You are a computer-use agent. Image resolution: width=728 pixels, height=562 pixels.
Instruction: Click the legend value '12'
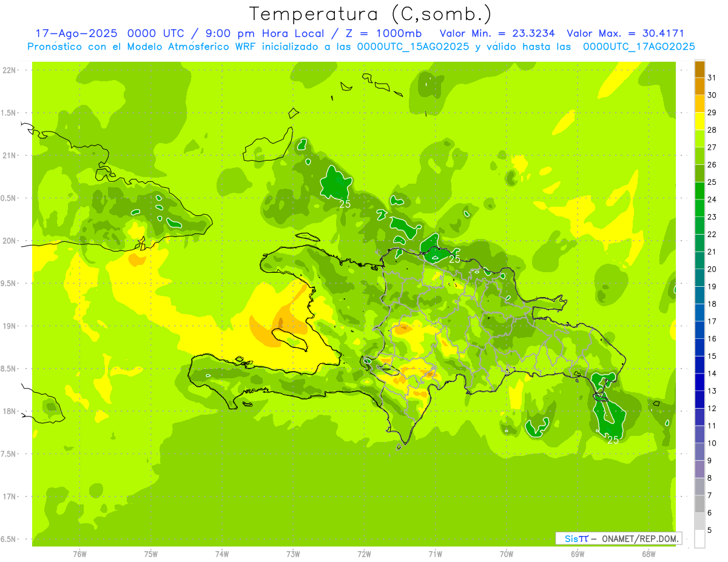tap(712, 408)
